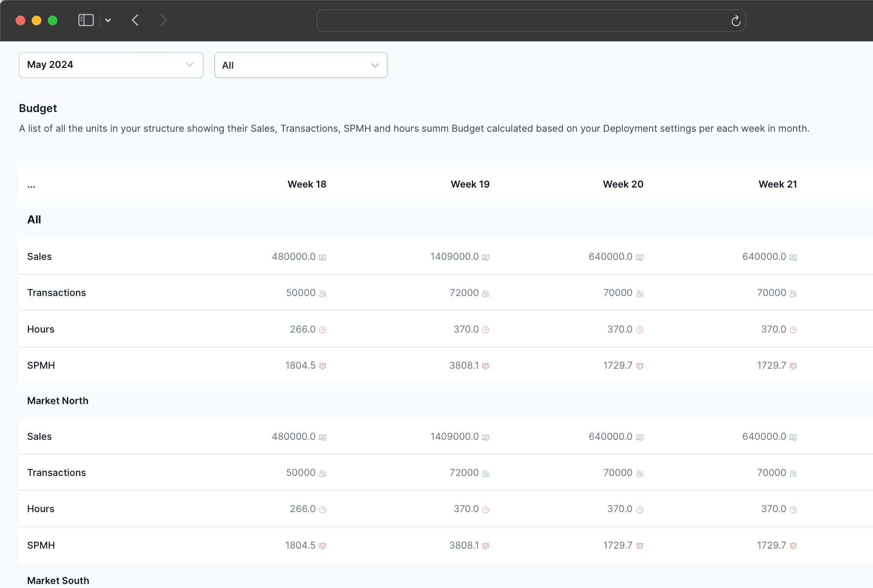
Task: Click the browser address bar field
Action: pyautogui.click(x=522, y=20)
